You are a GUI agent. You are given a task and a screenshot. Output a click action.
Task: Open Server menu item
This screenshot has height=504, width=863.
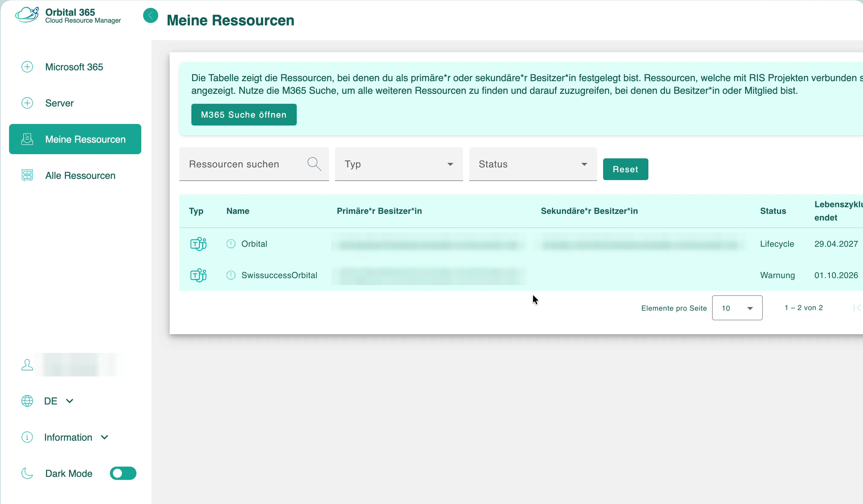coord(75,103)
